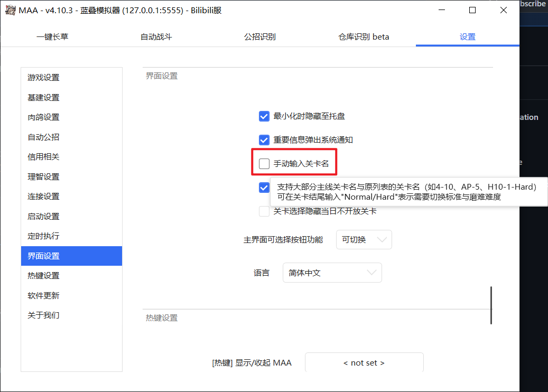Open 自动公招 settings
548x392 pixels.
[x=71, y=137]
